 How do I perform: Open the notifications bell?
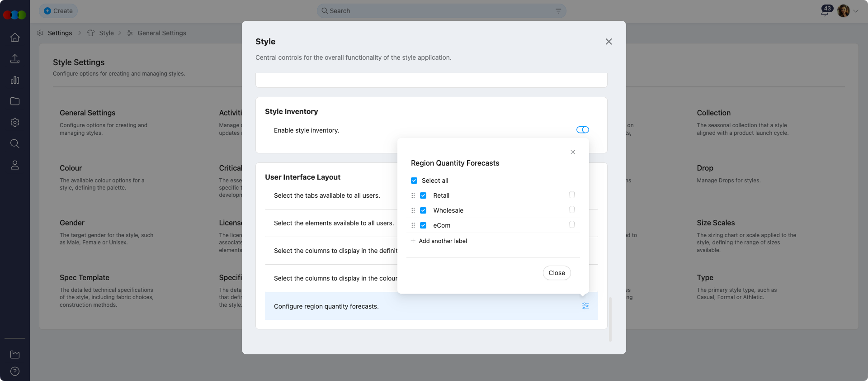(824, 12)
